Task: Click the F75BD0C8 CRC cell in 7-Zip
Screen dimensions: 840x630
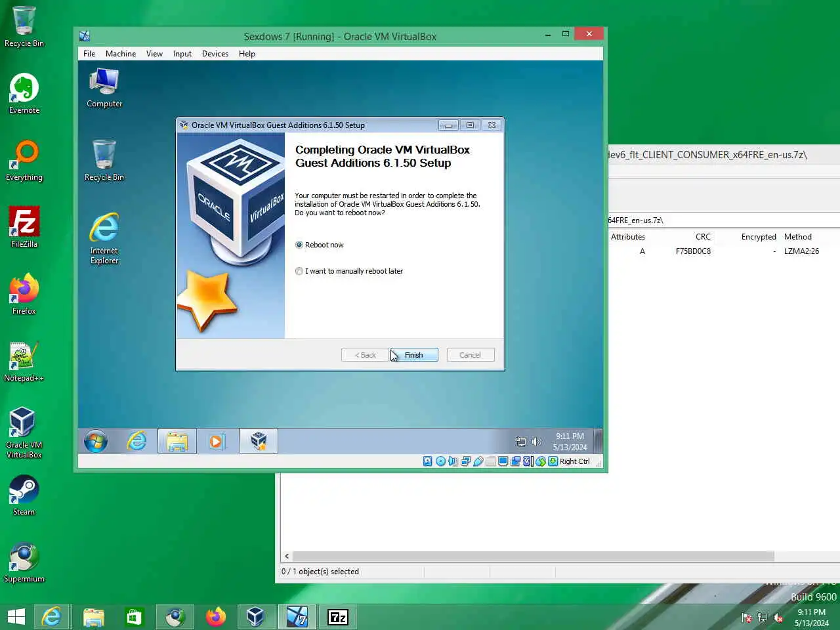Action: 693,251
